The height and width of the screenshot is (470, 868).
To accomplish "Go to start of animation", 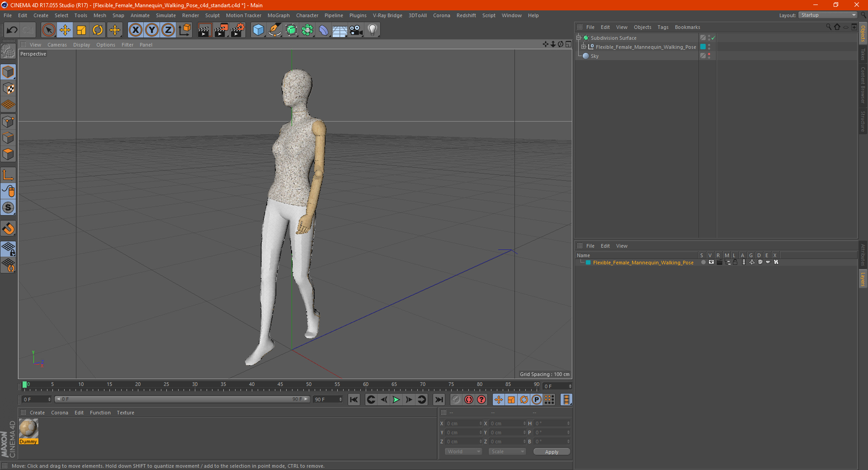I will [354, 399].
